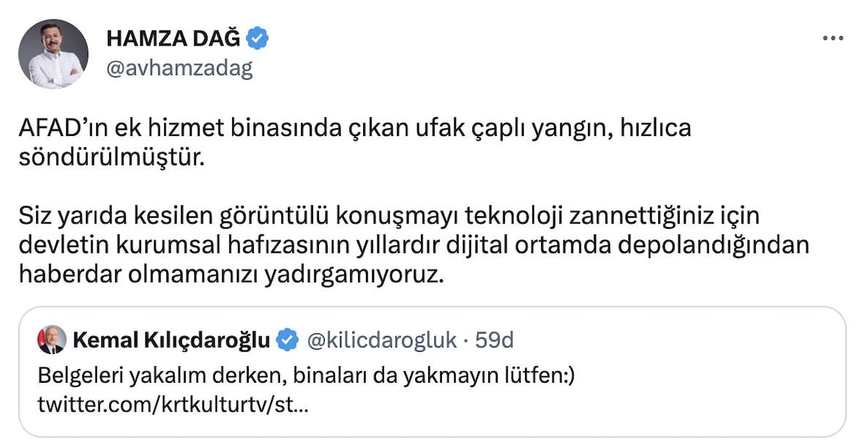Viewport: 868px width, 445px height.
Task: Click the paragraph starting "Siz yarıda kesilen"
Action: (412, 245)
